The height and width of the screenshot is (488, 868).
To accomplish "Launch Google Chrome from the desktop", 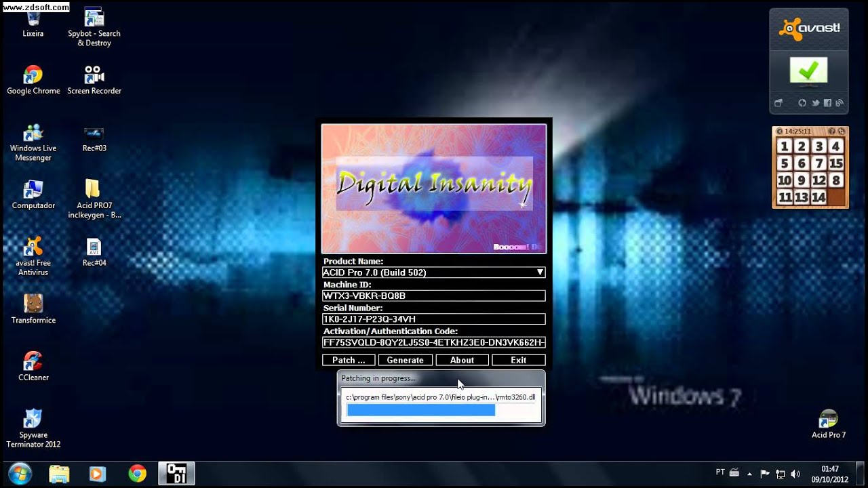I will click(33, 80).
